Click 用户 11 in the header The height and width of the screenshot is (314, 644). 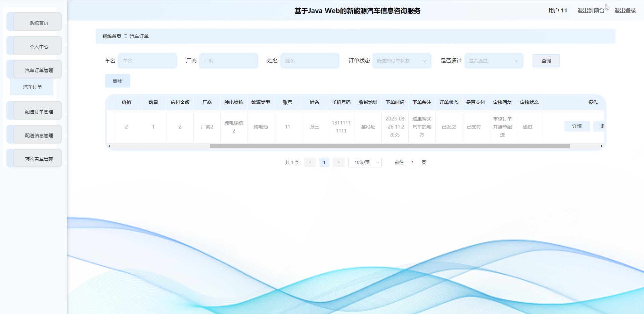tap(558, 10)
